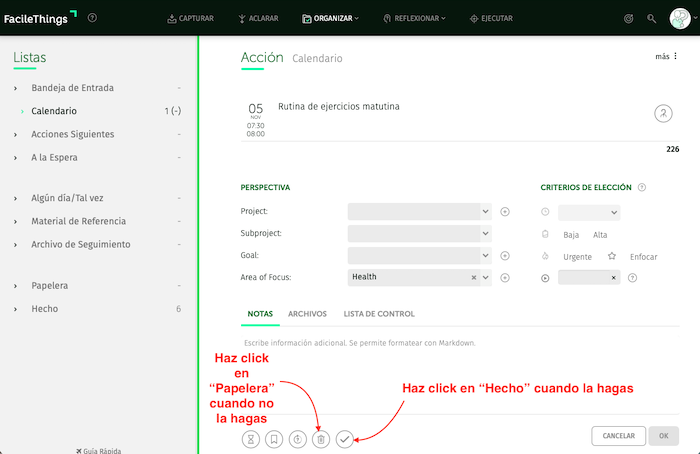The width and height of the screenshot is (700, 454).
Task: Click the person icon at right of action
Action: tap(663, 113)
